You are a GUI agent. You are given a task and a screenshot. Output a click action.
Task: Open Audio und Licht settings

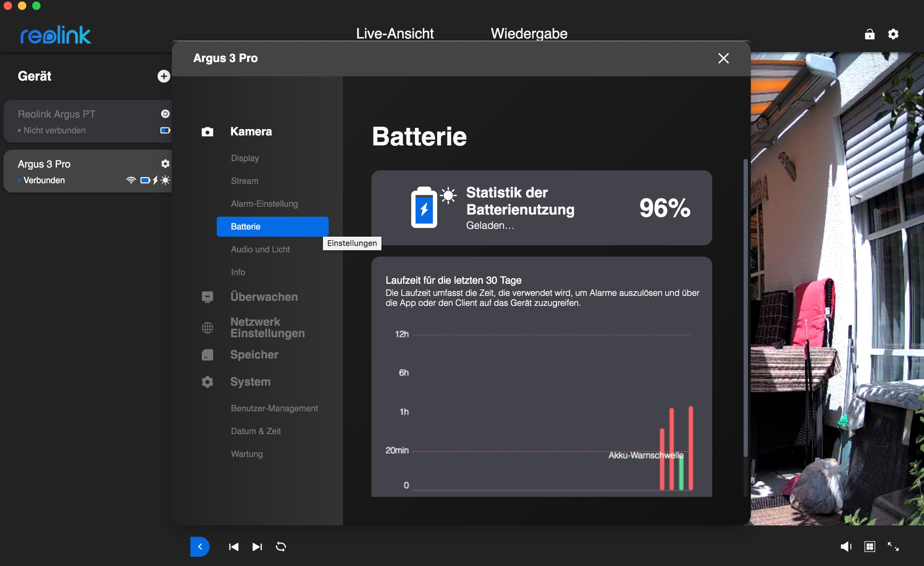pyautogui.click(x=260, y=249)
